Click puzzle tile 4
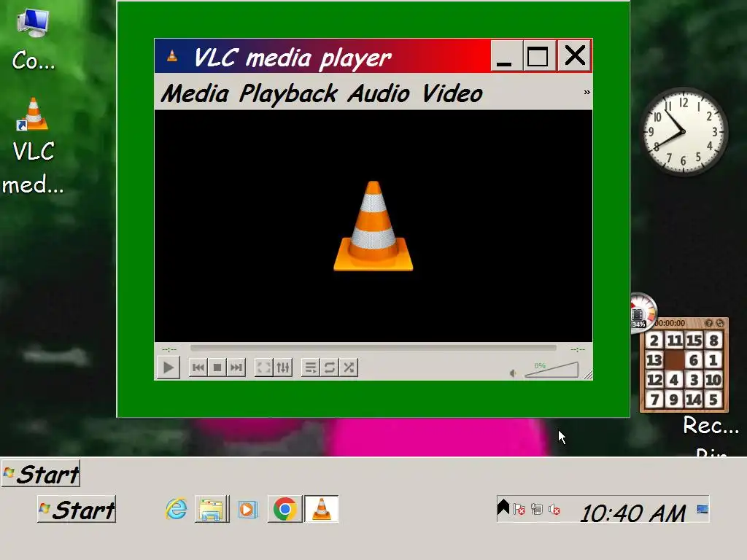 pyautogui.click(x=673, y=379)
